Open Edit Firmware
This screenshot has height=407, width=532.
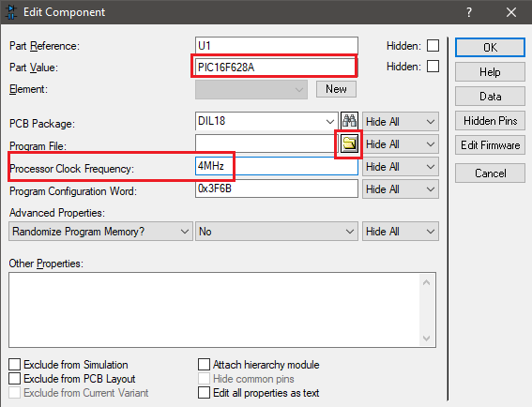tap(490, 145)
